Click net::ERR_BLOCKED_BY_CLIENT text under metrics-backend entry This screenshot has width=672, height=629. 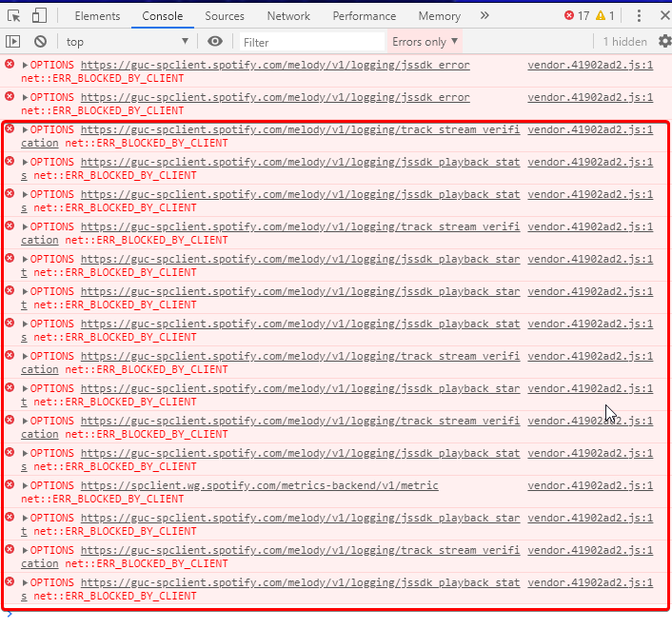coord(103,500)
